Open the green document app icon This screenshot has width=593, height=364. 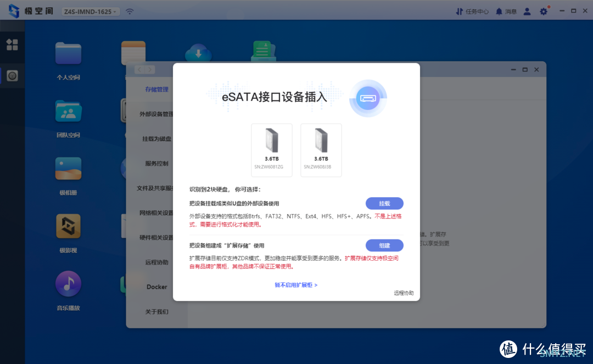[x=263, y=52]
